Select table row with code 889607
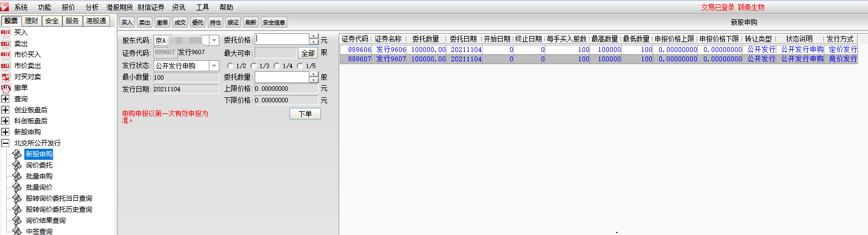The width and height of the screenshot is (868, 235). 599,59
